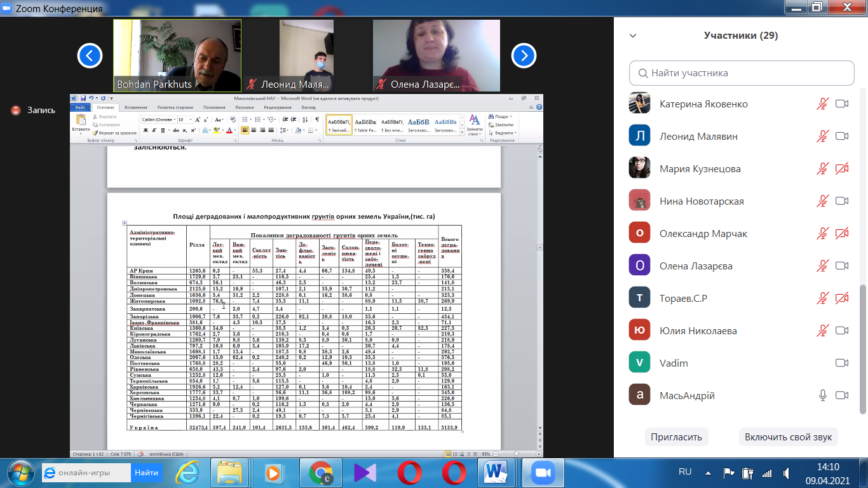Align paragraph text to the left
This screenshot has height=488, width=868.
click(245, 130)
